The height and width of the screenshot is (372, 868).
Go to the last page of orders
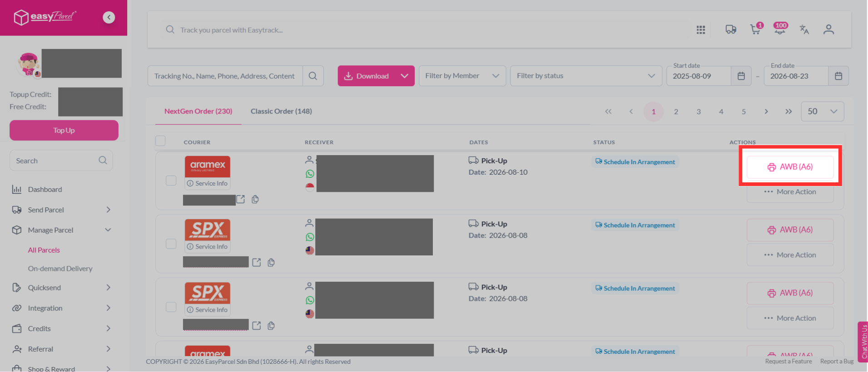click(x=789, y=112)
